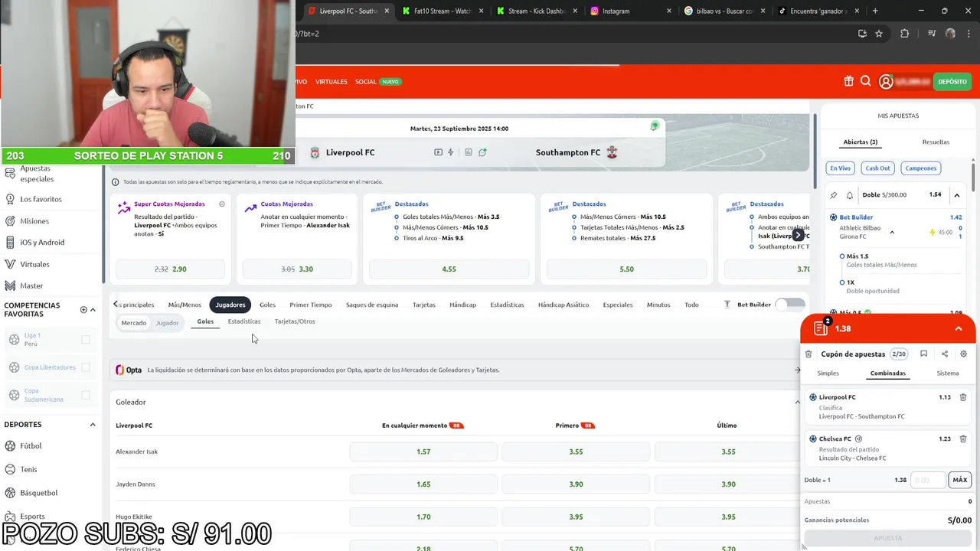
Task: Select the 4.55 Destacados Bet Builder odds
Action: [x=449, y=269]
